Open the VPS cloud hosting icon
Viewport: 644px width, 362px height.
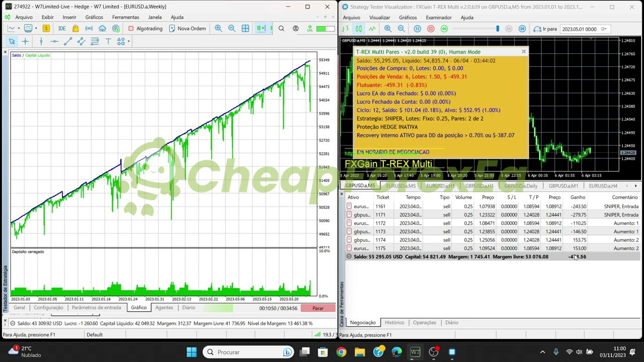(x=103, y=29)
